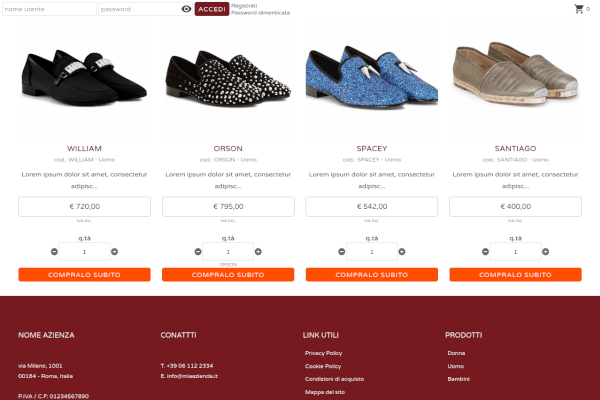Decrease quantity for SPACEY shoes
The image size is (600, 400).
click(x=342, y=251)
